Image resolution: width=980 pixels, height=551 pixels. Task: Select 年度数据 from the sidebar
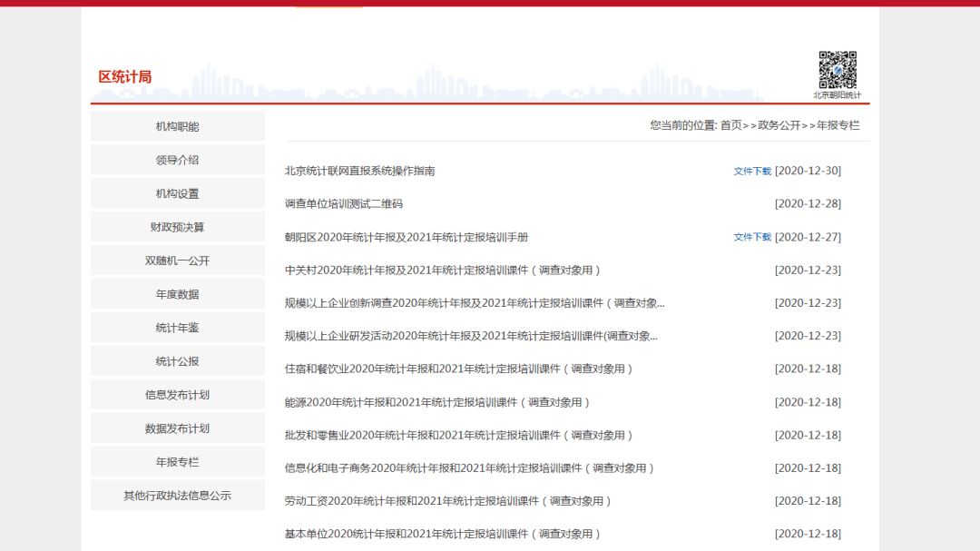click(177, 293)
